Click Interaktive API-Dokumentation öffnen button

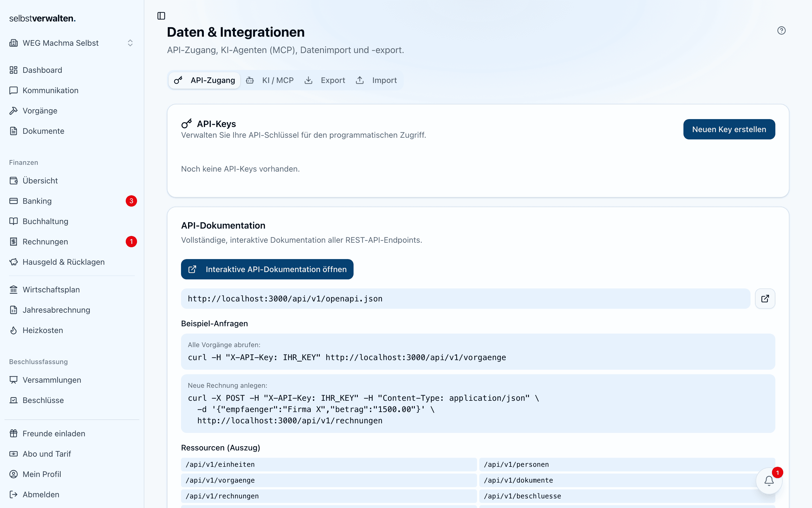coord(267,269)
